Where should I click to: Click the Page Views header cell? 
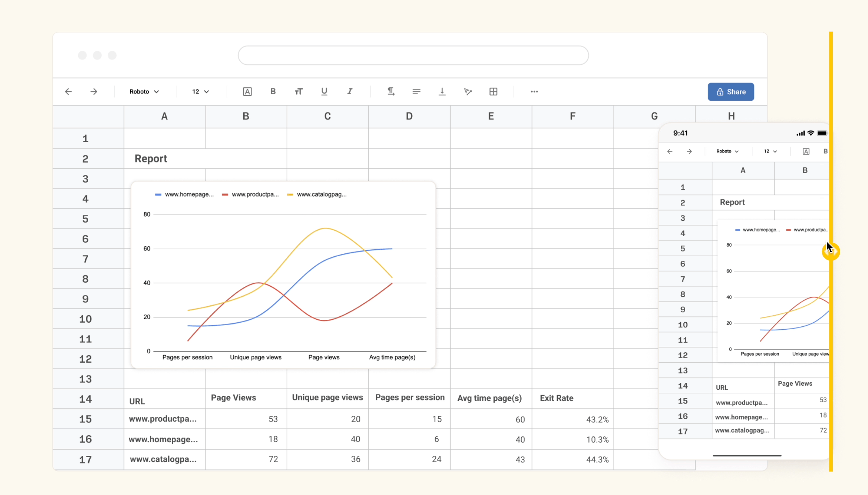pos(246,398)
